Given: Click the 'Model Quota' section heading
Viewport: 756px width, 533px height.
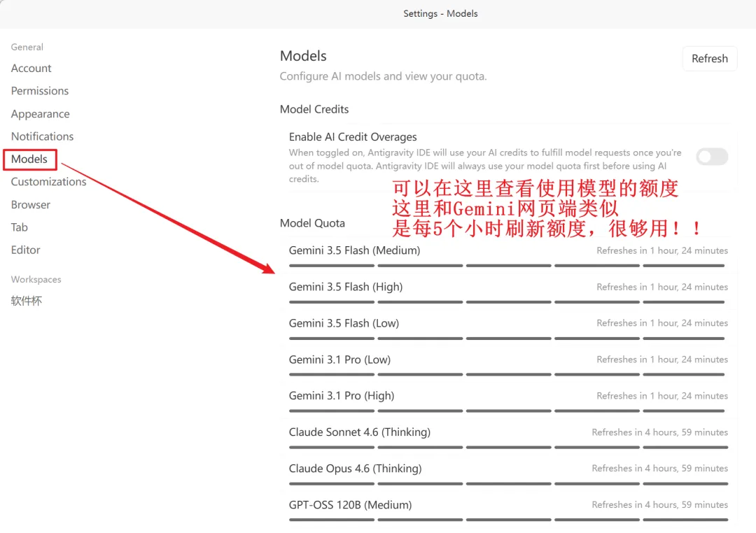Looking at the screenshot, I should pyautogui.click(x=312, y=223).
